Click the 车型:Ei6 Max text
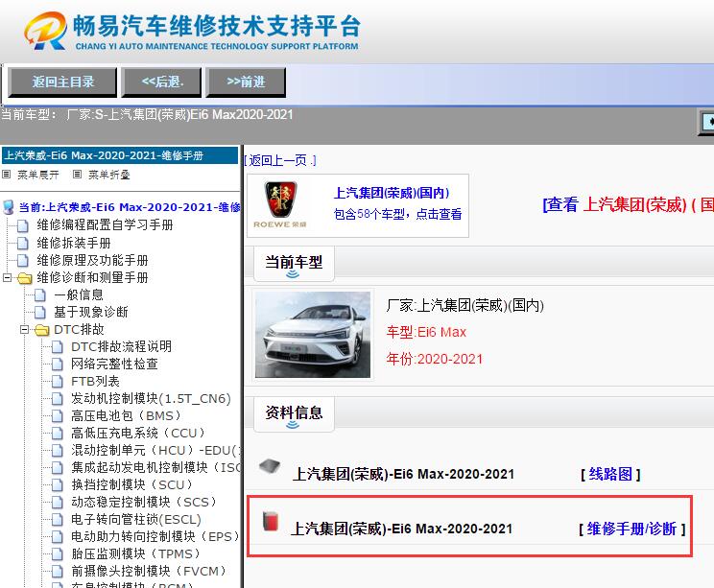Viewport: 714px width, 588px height. [426, 332]
